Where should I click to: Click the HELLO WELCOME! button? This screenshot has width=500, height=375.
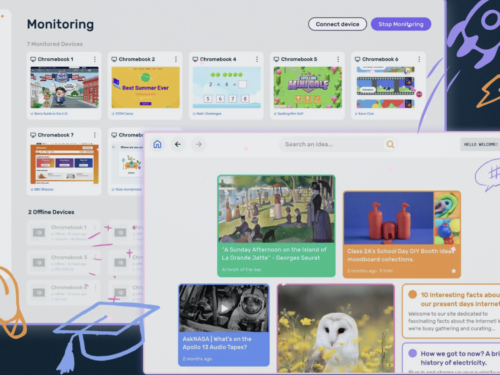480,144
